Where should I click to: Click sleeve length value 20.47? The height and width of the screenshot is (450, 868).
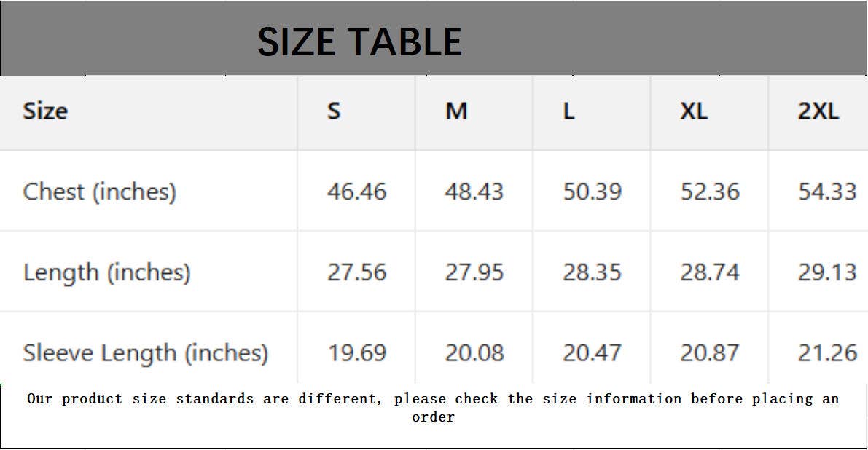coord(593,353)
